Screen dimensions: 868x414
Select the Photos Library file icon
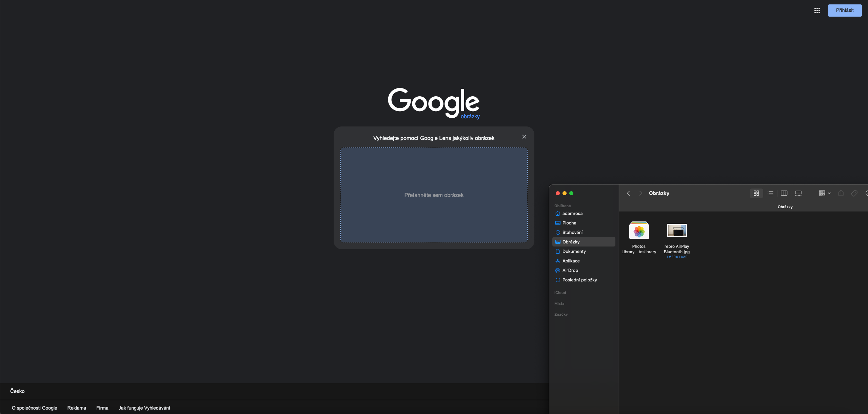click(639, 231)
